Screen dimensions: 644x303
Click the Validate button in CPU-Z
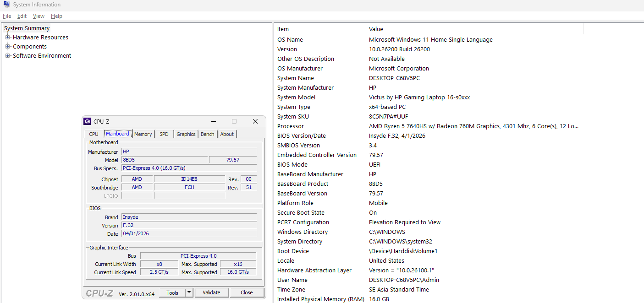coord(211,292)
